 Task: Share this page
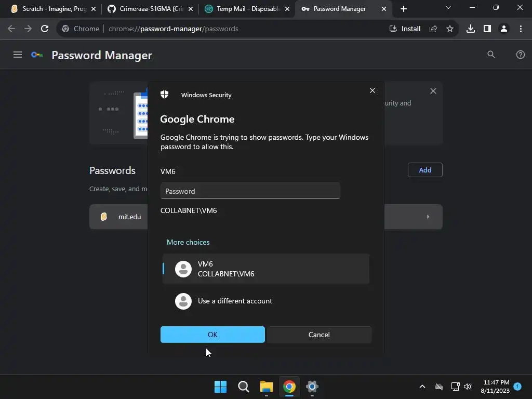click(x=433, y=29)
